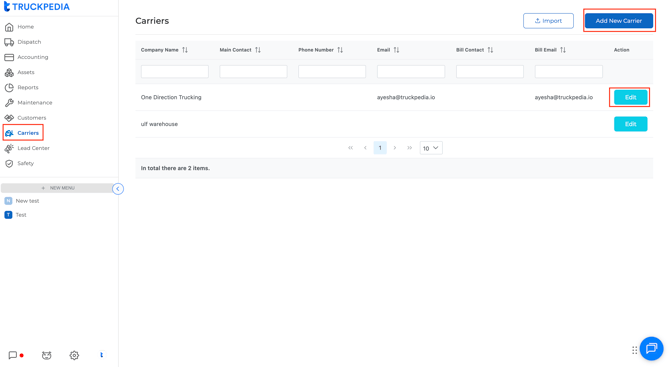
Task: Open the Lead Center icon
Action: coord(9,148)
